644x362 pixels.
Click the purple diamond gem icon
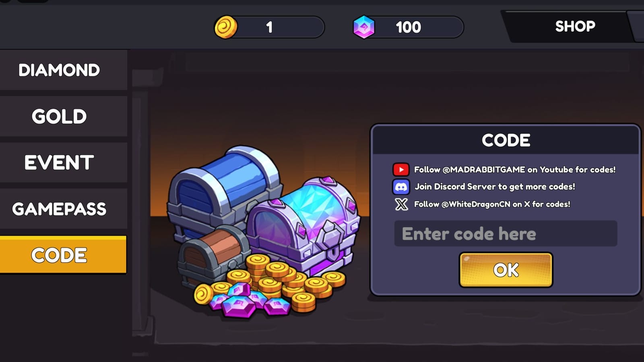[364, 27]
